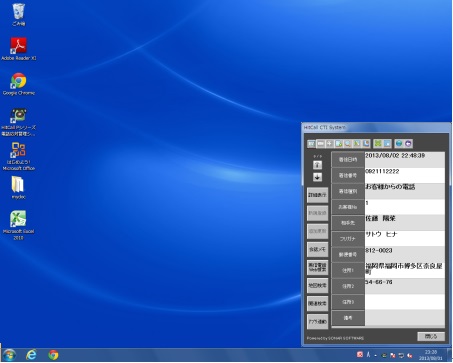The width and height of the screenshot is (453, 363).
Task: Click the phone number 0921112222
Action: tap(382, 171)
